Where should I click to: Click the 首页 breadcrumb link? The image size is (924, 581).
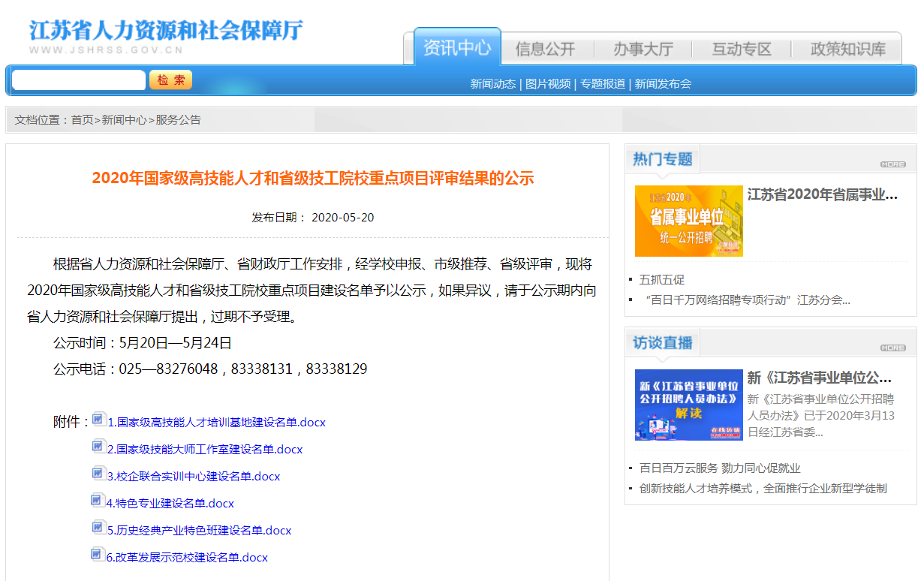tap(83, 120)
